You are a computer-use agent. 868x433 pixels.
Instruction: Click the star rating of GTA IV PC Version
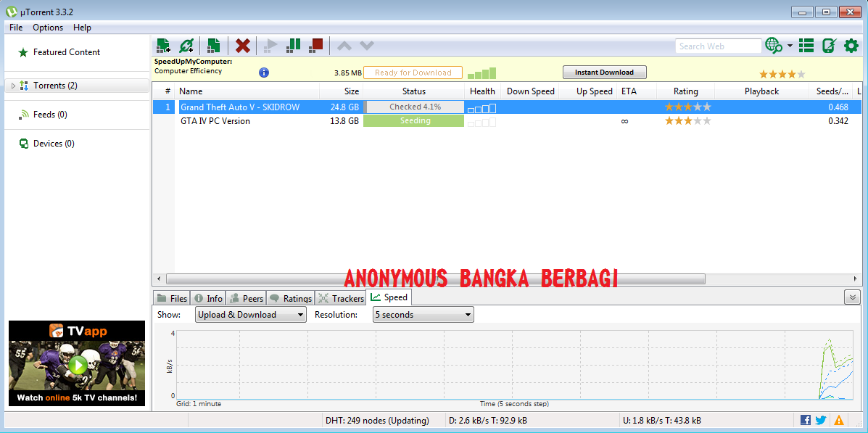pos(688,120)
